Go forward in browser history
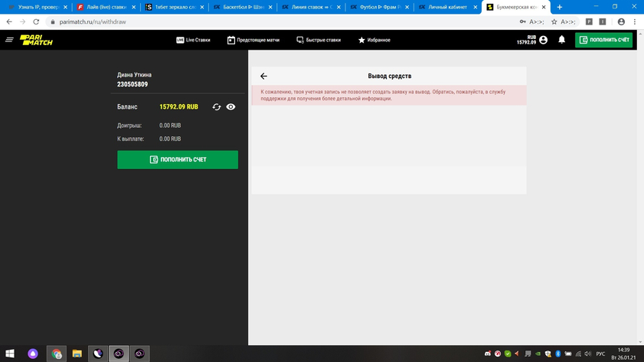The height and width of the screenshot is (362, 644). click(x=22, y=21)
